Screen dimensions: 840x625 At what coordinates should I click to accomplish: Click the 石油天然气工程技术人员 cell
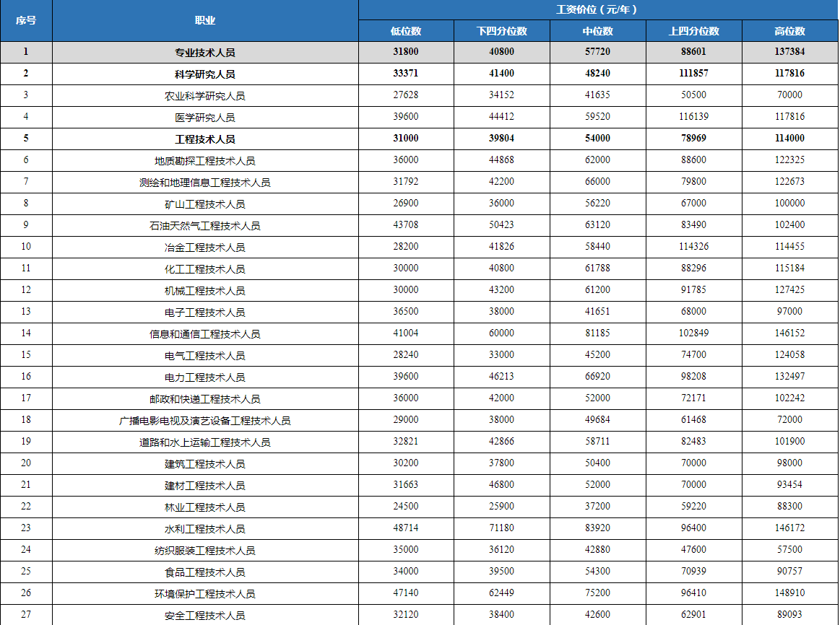[205, 226]
